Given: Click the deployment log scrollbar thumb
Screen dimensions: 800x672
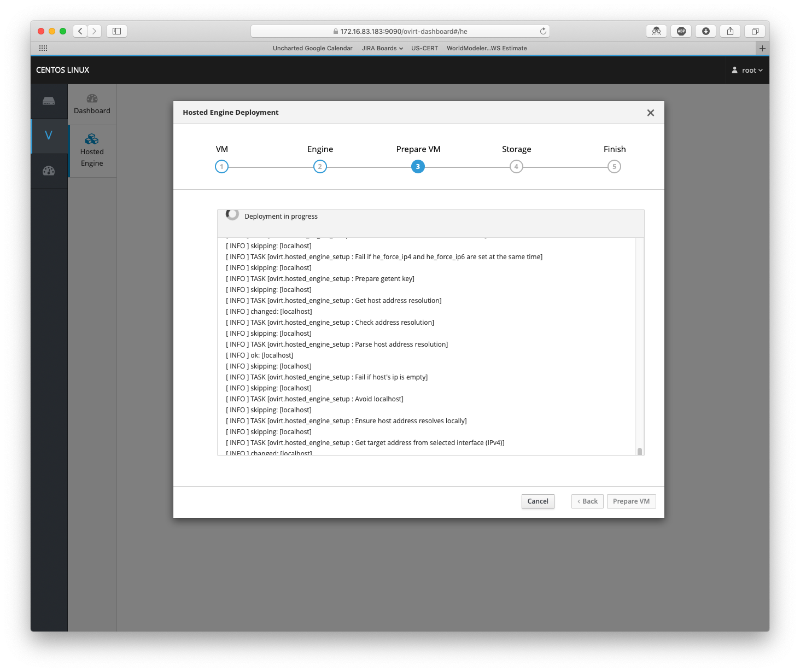Looking at the screenshot, I should pos(639,451).
